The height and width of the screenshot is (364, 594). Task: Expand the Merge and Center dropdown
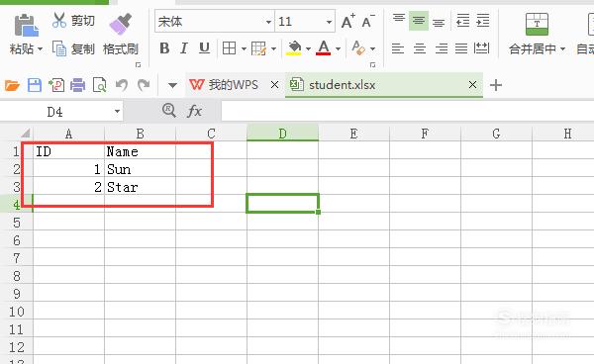point(562,49)
